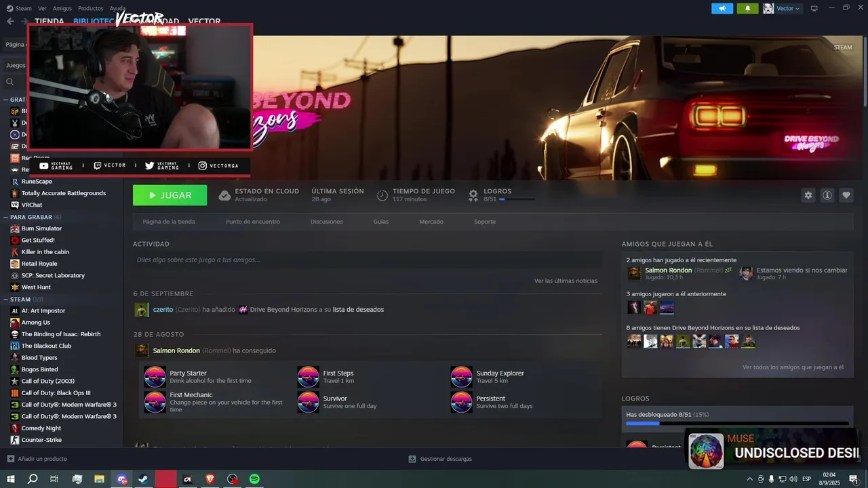Open Punto de encuentro tab
The image size is (868, 488).
pos(253,222)
